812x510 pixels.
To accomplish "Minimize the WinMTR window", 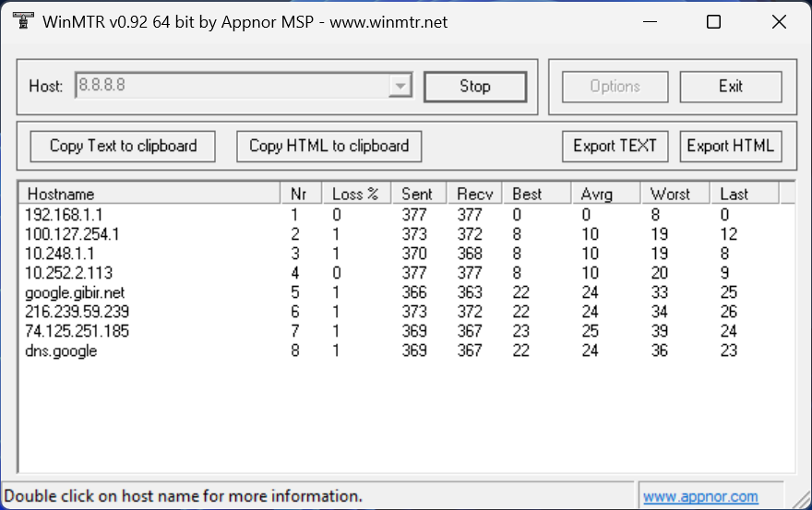I will point(650,22).
